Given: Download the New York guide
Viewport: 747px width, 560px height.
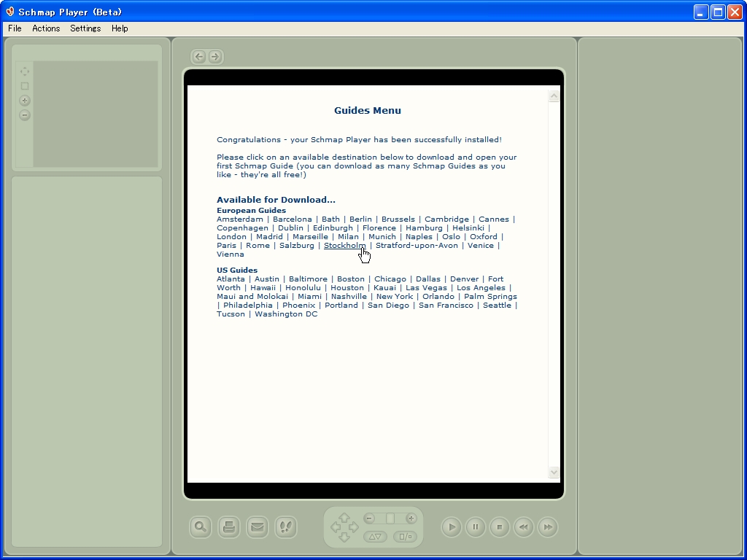Looking at the screenshot, I should [x=395, y=297].
